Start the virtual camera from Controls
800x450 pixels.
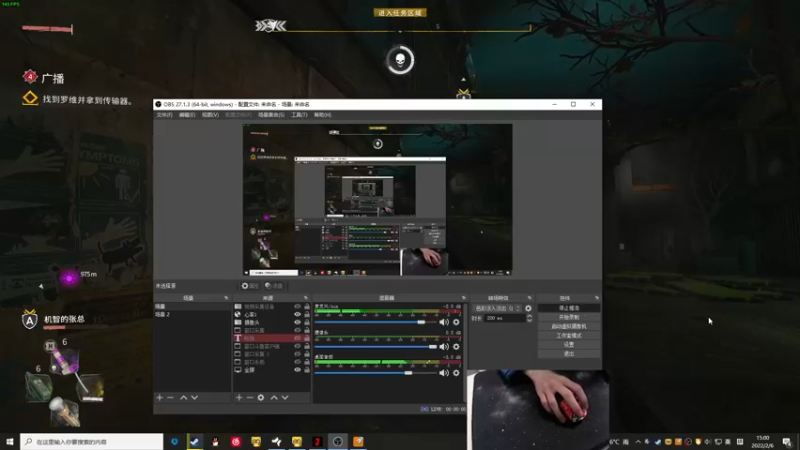569,327
